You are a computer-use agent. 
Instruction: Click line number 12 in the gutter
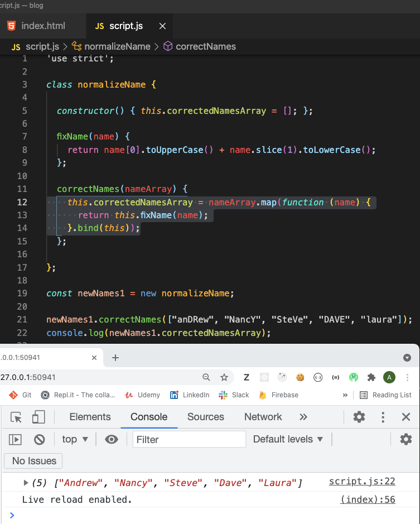click(22, 202)
